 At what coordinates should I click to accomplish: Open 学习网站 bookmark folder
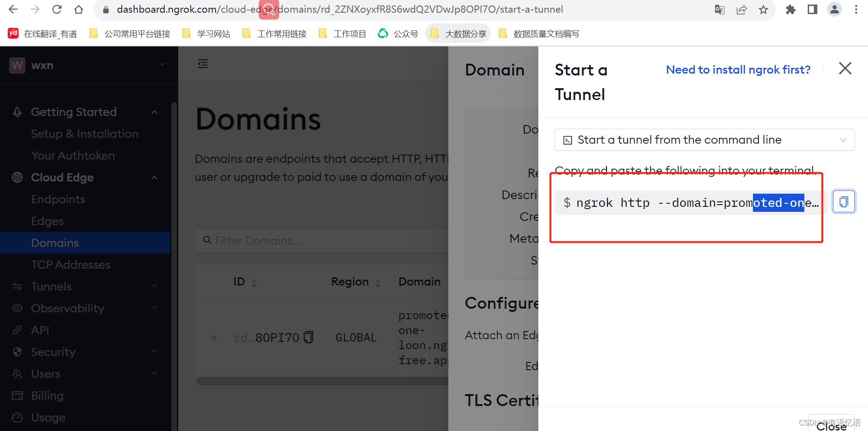click(x=206, y=34)
